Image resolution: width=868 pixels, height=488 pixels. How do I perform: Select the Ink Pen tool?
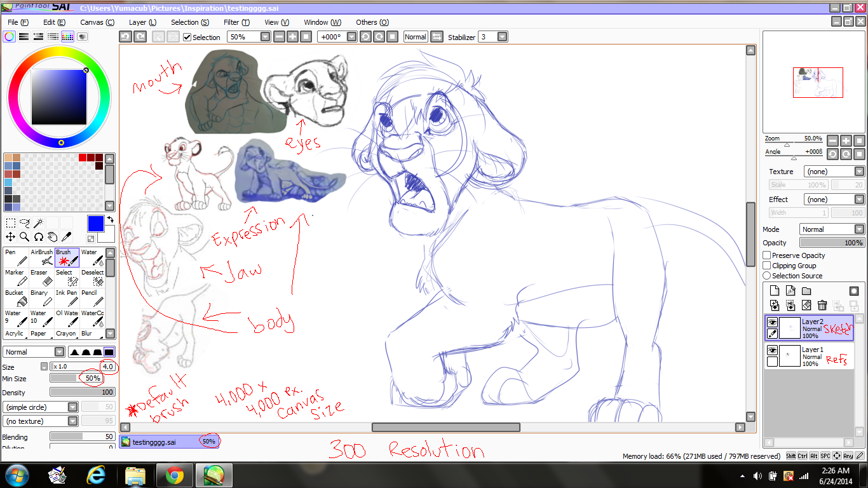(67, 298)
